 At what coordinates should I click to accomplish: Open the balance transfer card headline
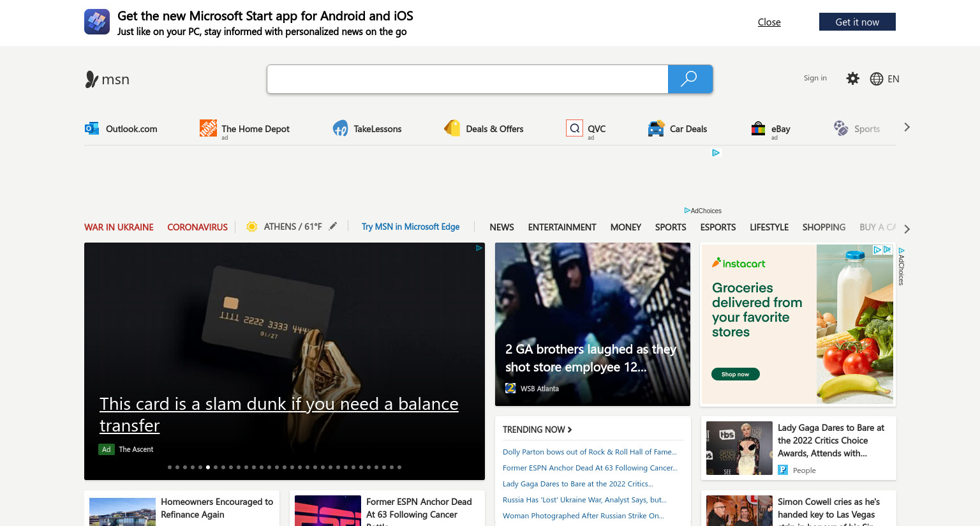[279, 415]
